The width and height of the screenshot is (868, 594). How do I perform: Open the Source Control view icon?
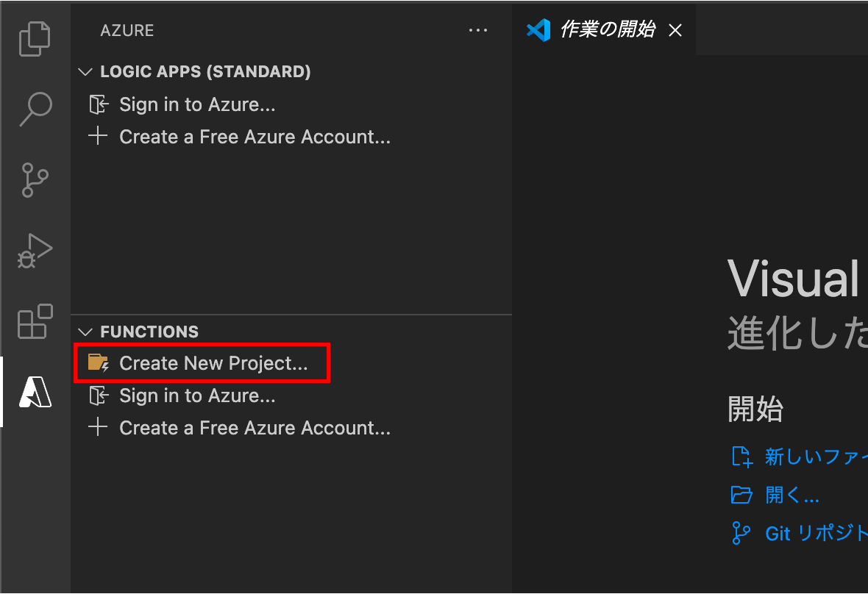[x=35, y=180]
